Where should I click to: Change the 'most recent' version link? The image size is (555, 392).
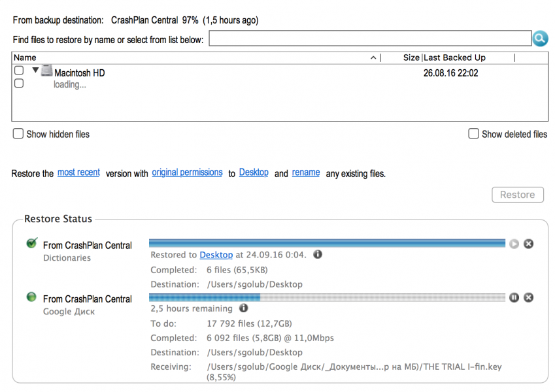[x=78, y=172]
